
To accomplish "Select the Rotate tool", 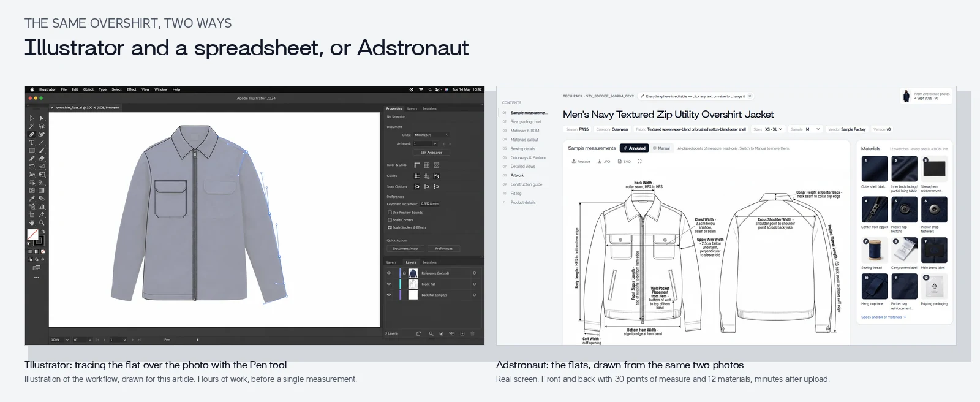I will click(x=32, y=166).
